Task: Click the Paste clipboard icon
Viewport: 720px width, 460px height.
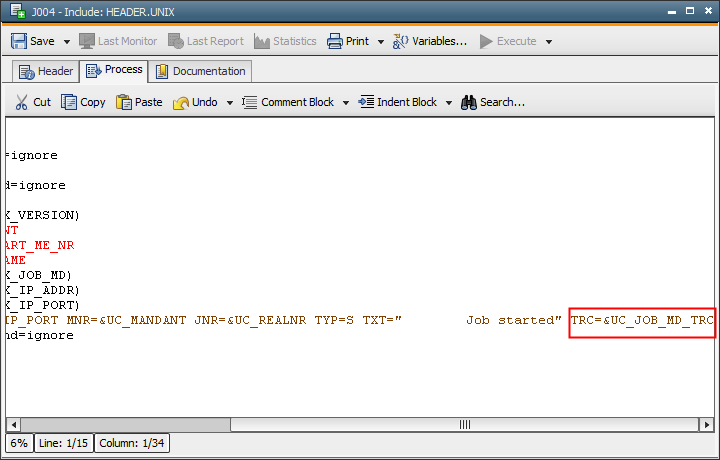Action: 124,102
